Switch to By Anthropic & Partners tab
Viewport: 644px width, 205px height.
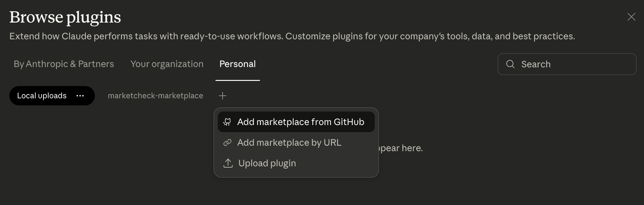click(64, 64)
